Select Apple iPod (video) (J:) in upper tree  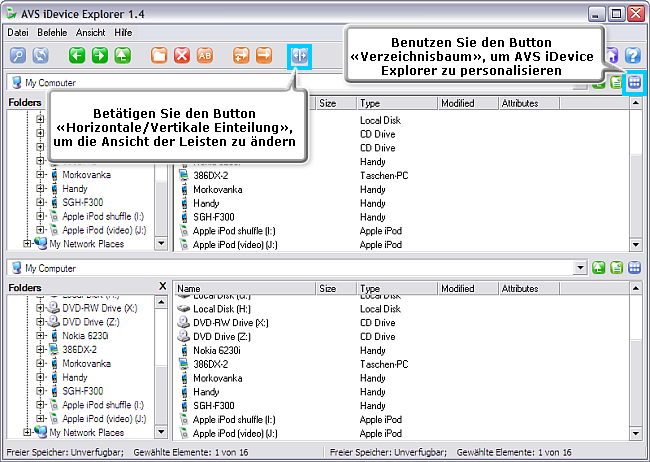[104, 230]
